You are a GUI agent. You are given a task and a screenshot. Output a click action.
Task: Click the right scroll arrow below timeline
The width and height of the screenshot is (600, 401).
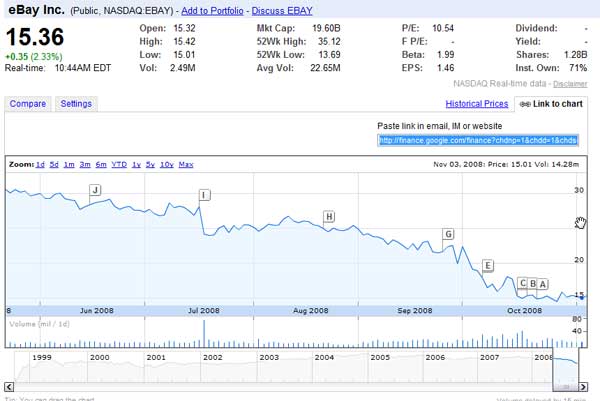(x=583, y=387)
